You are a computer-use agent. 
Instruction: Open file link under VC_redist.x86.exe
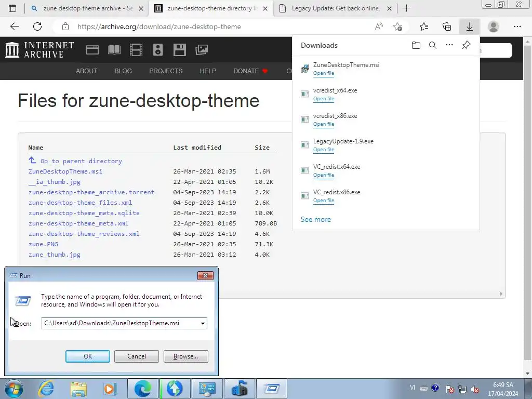323,201
